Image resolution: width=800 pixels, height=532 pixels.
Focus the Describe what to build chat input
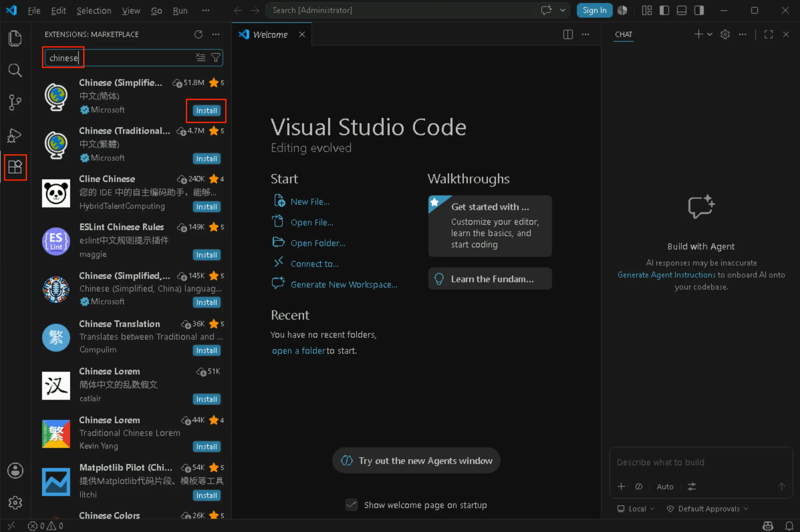tap(701, 462)
